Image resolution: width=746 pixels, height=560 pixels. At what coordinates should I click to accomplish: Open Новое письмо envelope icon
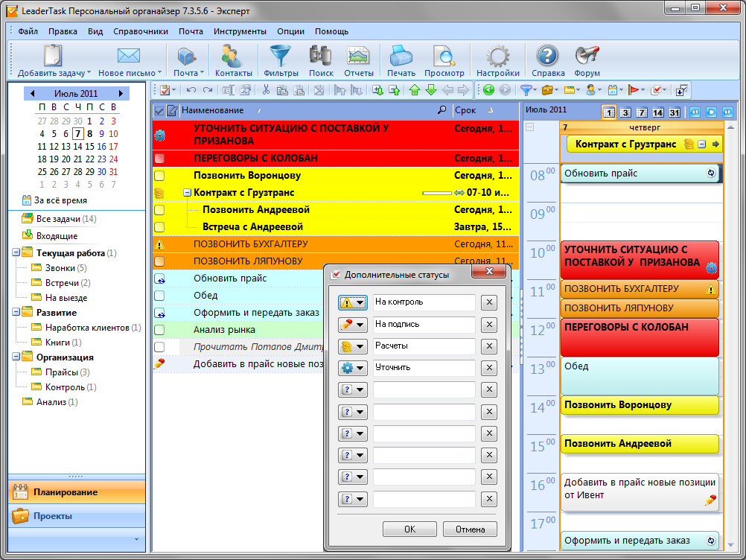click(x=129, y=56)
